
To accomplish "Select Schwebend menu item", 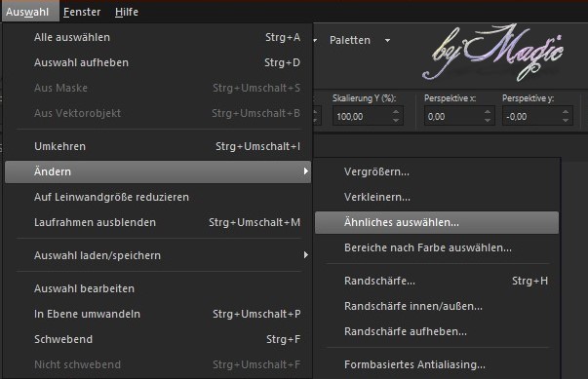I will pos(158,339).
